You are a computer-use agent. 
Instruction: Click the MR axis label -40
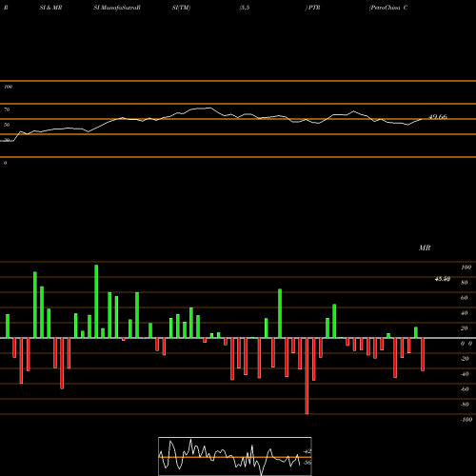point(465,374)
